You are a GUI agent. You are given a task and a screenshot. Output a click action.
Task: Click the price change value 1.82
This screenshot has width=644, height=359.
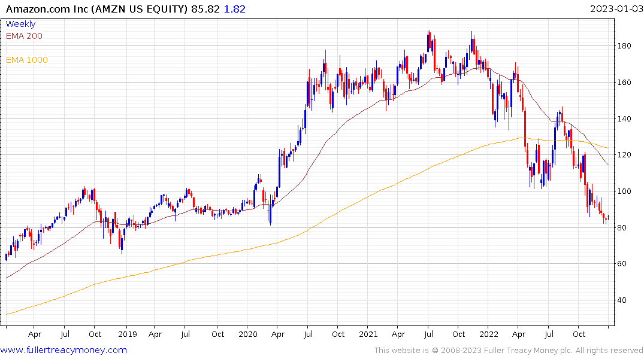pyautogui.click(x=234, y=8)
